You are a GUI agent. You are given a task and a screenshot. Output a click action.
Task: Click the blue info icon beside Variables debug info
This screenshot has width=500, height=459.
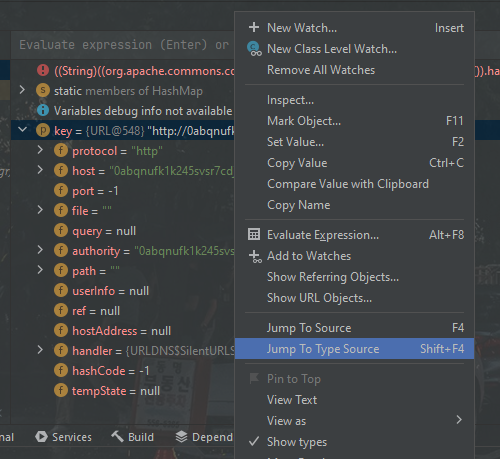click(43, 110)
